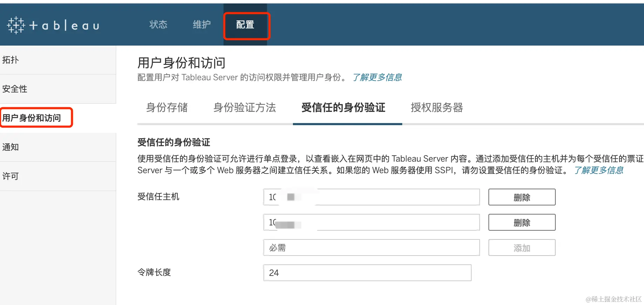This screenshot has width=644, height=305.
Task: Click the first trusted host input field
Action: click(371, 197)
